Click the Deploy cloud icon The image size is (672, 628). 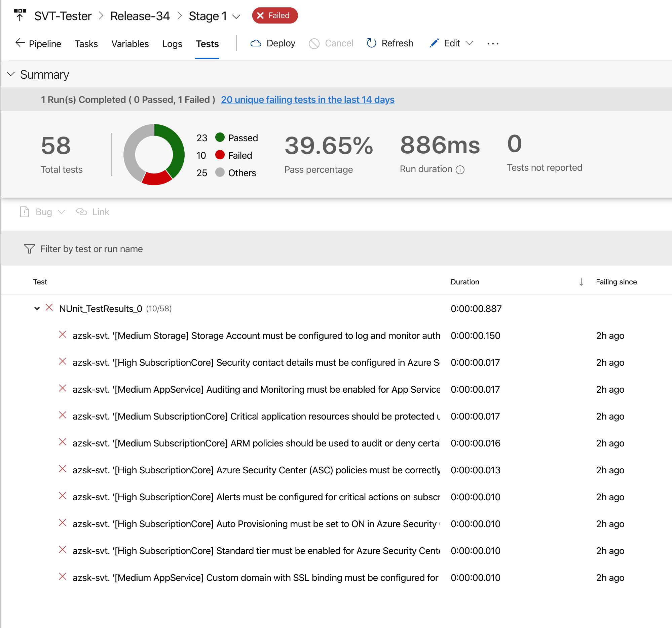[x=256, y=43]
